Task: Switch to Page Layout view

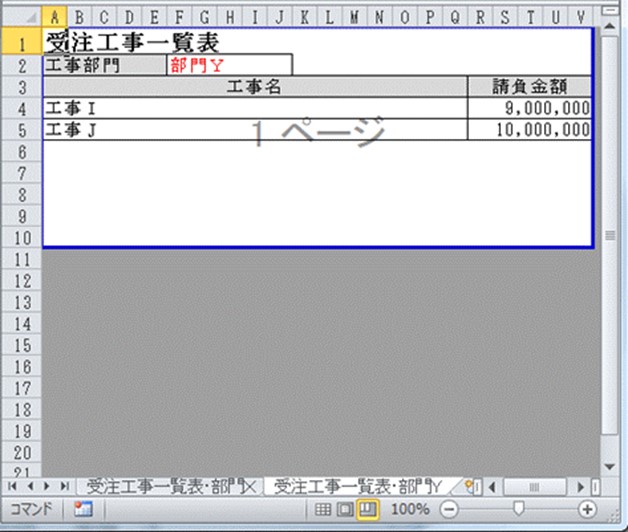Action: (345, 509)
